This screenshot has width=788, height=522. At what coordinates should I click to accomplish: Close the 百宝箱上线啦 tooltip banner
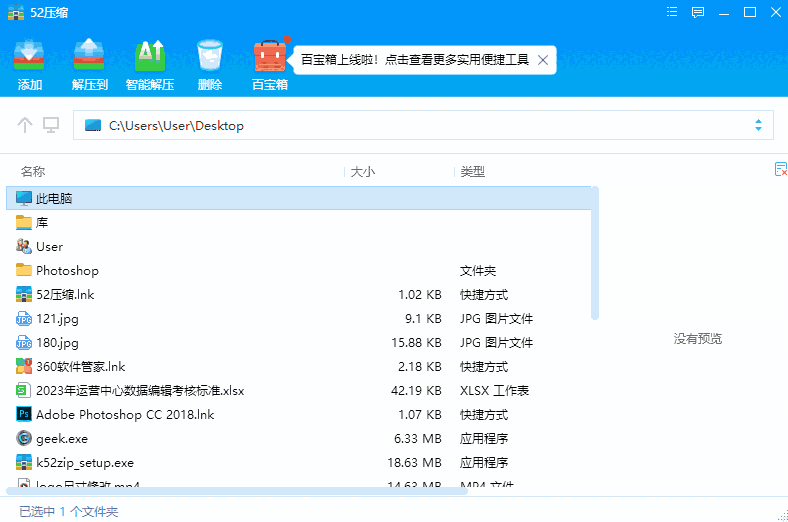[x=543, y=60]
